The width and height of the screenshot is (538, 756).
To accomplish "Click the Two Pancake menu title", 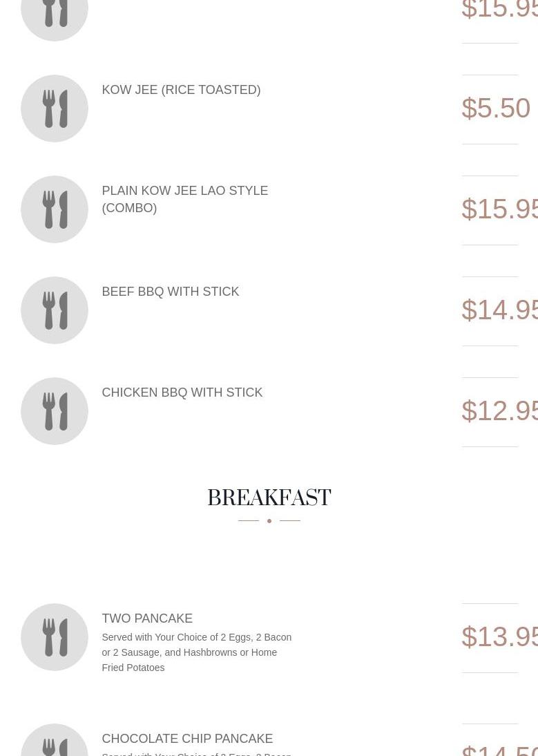I will click(147, 618).
